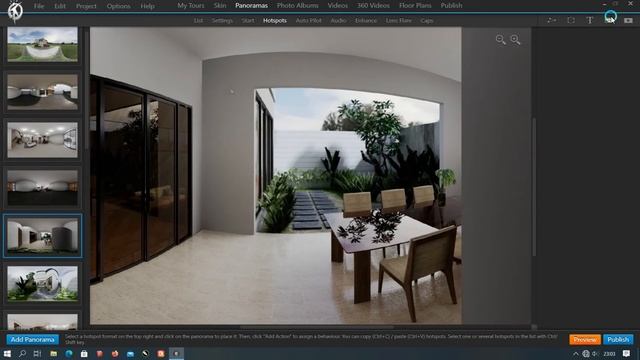Show hidden system tray icons
Image resolution: width=640 pixels, height=360 pixels.
[576, 354]
